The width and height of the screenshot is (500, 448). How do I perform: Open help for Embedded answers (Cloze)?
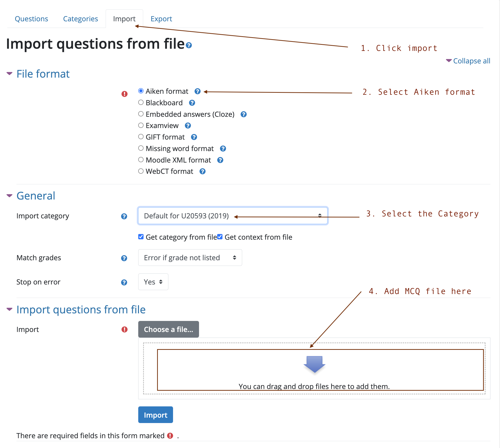point(243,114)
